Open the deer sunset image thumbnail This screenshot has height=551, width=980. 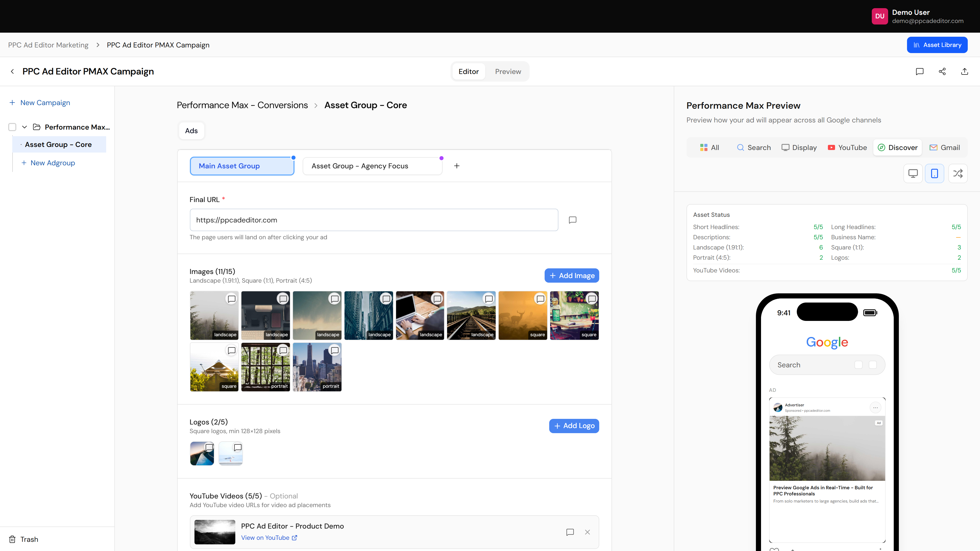pyautogui.click(x=523, y=316)
